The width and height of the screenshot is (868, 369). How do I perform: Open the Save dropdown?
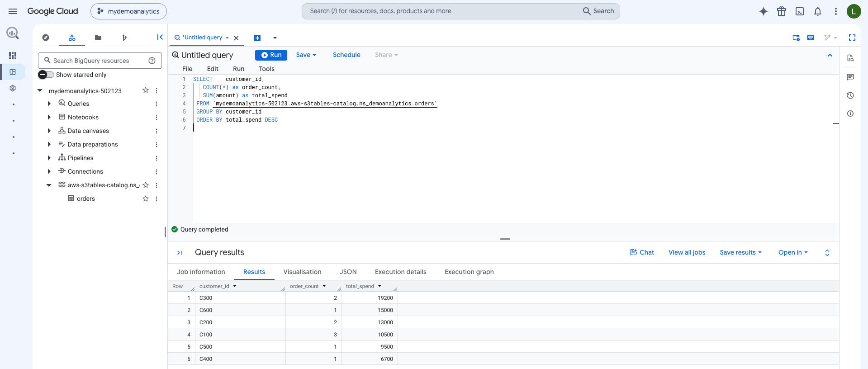pos(306,55)
